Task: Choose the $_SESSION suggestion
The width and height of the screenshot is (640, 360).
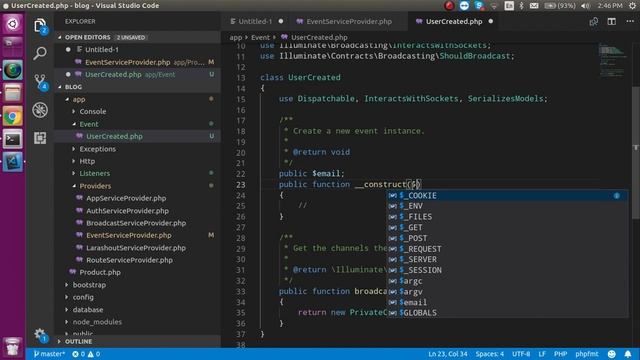Action: 507,270
